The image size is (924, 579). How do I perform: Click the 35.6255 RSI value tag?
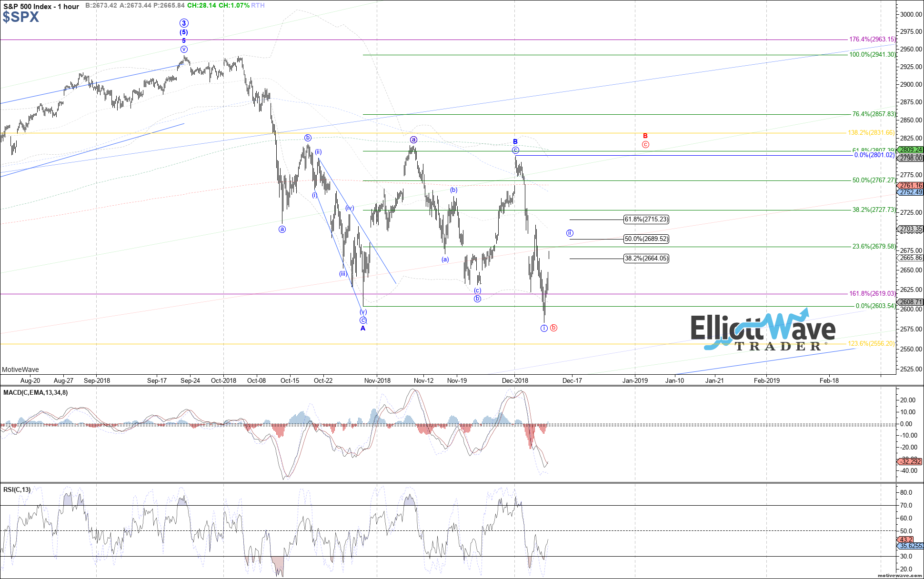pos(910,547)
